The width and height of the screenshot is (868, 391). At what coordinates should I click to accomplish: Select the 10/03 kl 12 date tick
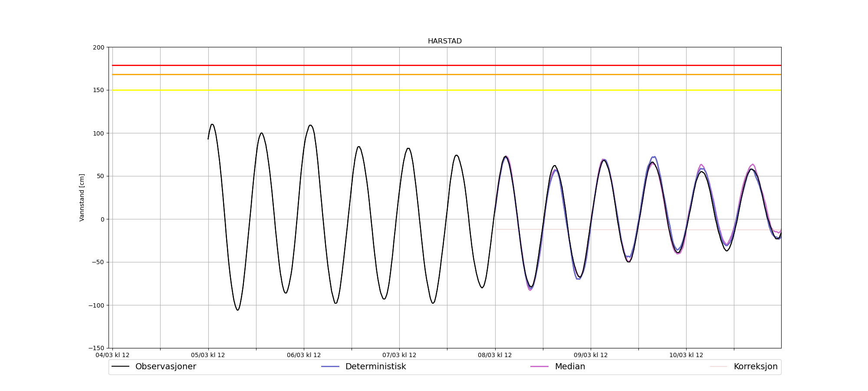coord(686,355)
